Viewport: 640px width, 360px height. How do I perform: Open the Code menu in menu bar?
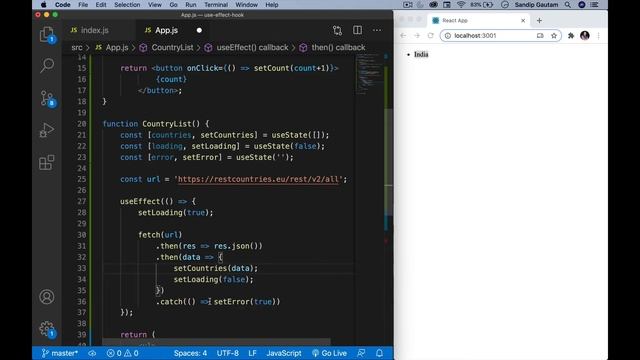pyautogui.click(x=62, y=5)
